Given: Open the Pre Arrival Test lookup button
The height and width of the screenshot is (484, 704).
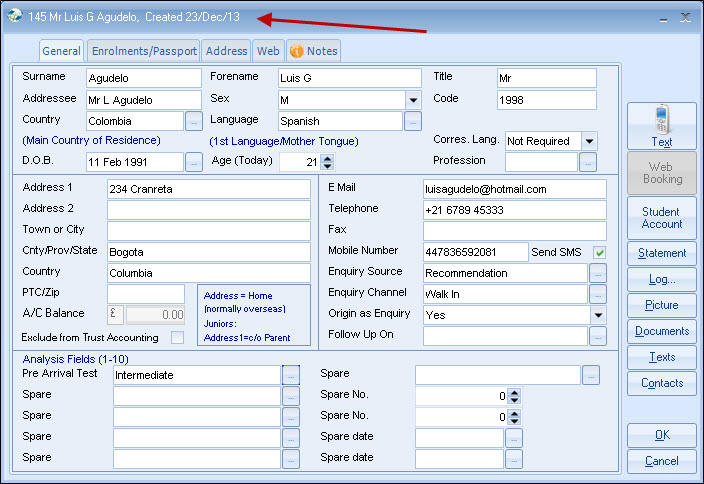Looking at the screenshot, I should coord(291,375).
